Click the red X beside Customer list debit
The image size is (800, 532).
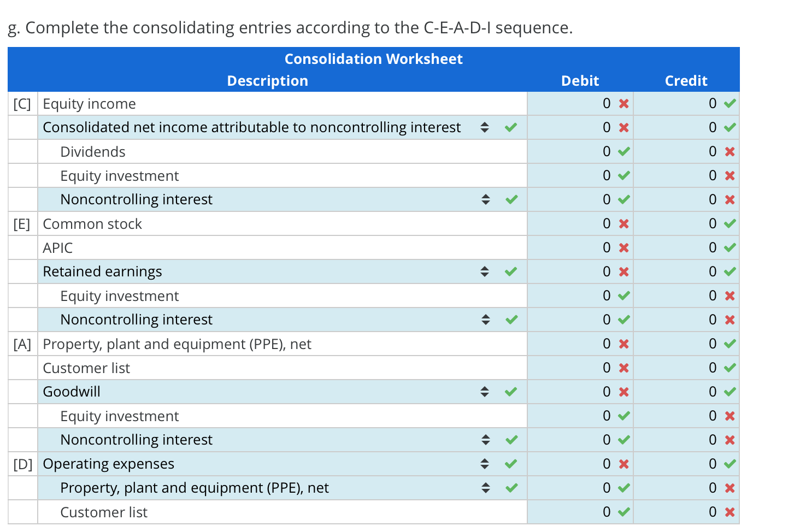tap(624, 368)
